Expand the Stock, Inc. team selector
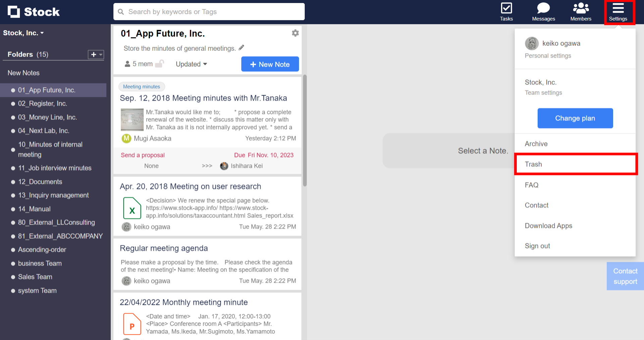 23,33
